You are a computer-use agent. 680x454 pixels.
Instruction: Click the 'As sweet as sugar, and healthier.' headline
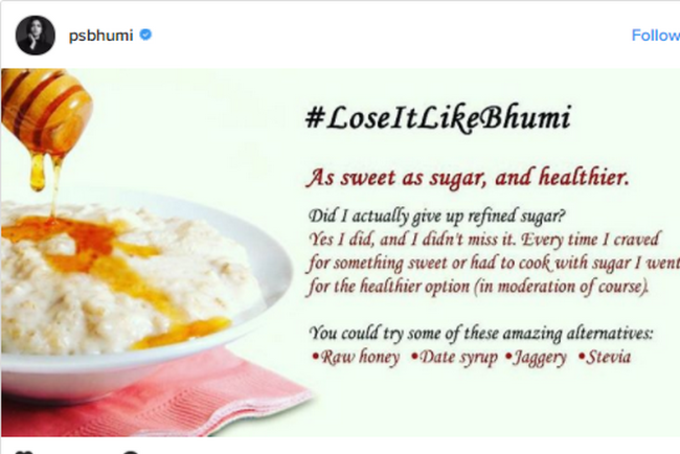click(468, 177)
